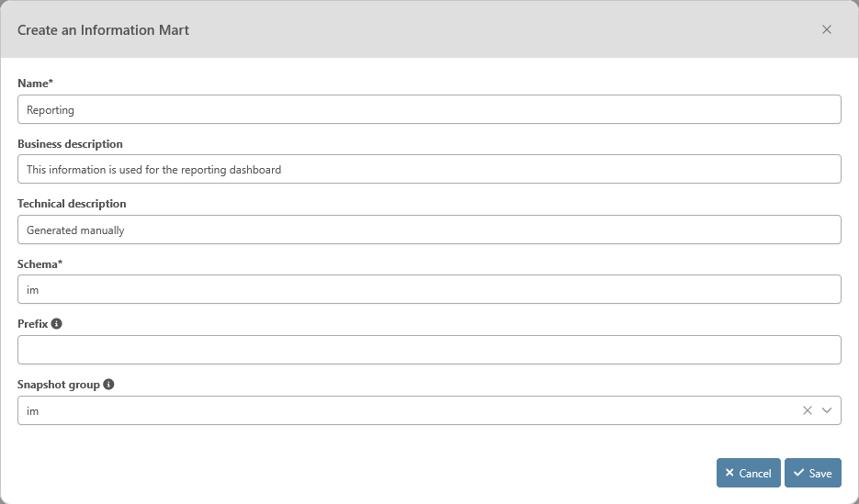Image resolution: width=859 pixels, height=504 pixels.
Task: Expand the Snapshot group dropdown arrow
Action: tap(827, 410)
